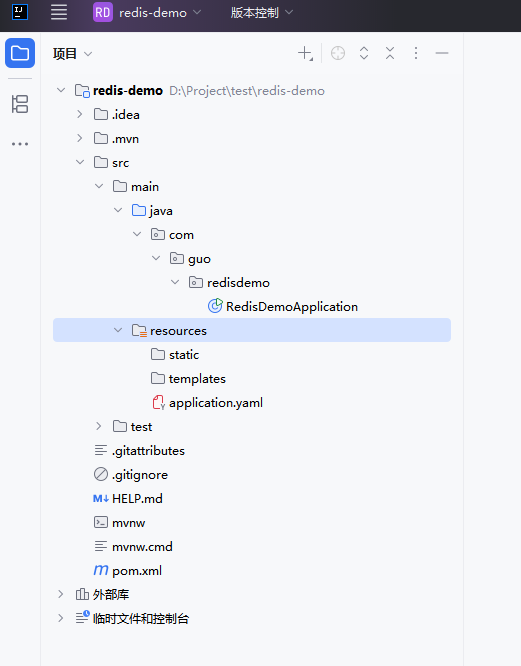The width and height of the screenshot is (521, 666).
Task: Expand the 外部库 node
Action: pyautogui.click(x=61, y=594)
